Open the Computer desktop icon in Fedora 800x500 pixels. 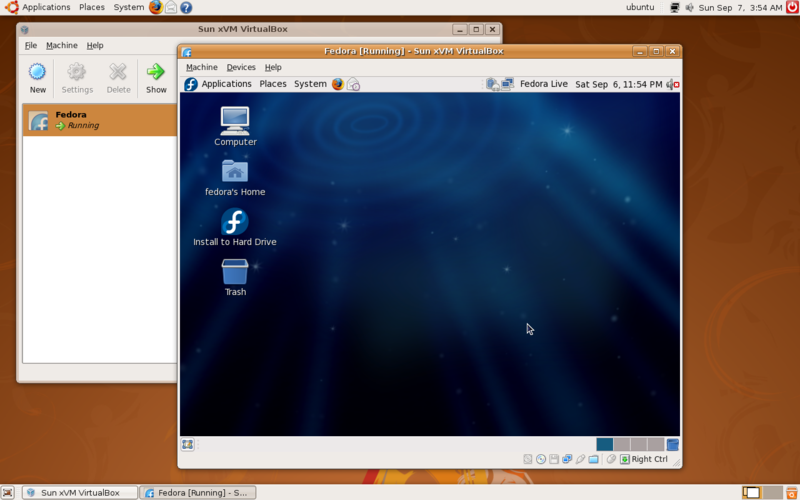(x=235, y=127)
